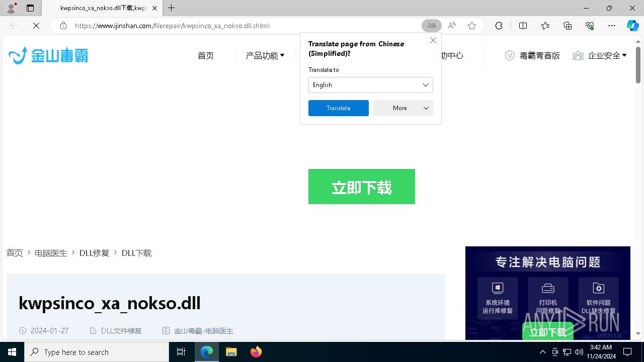The image size is (644, 362).
Task: Open the 首页 navigation item
Action: click(x=206, y=56)
